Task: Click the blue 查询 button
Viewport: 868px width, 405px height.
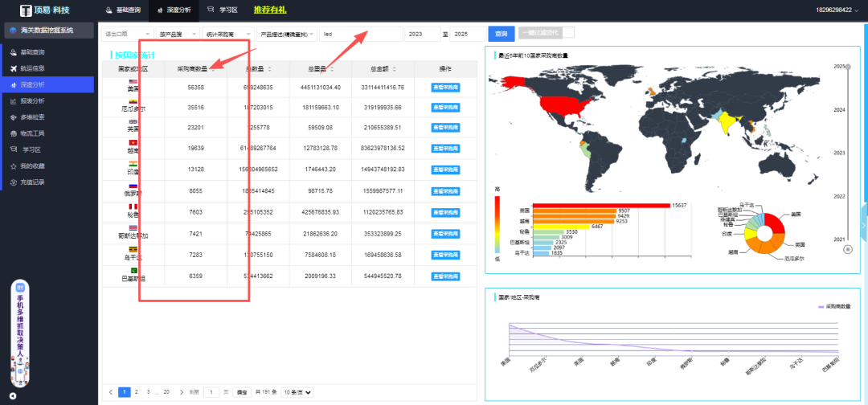Action: pyautogui.click(x=502, y=34)
